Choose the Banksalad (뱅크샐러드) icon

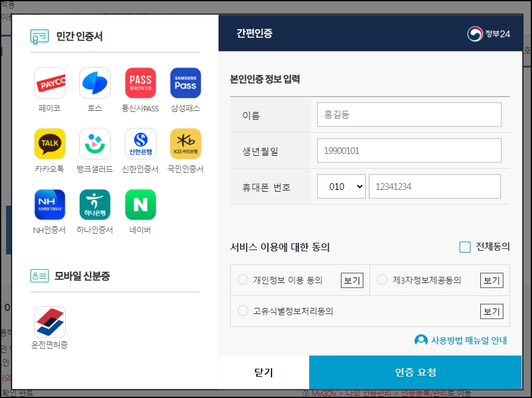click(x=95, y=144)
